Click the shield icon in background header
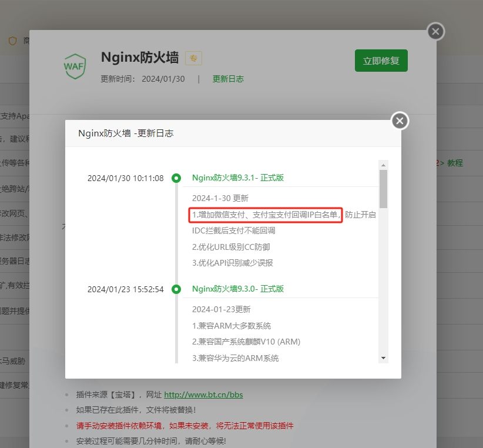Viewport: 483px width, 448px height. tap(12, 41)
